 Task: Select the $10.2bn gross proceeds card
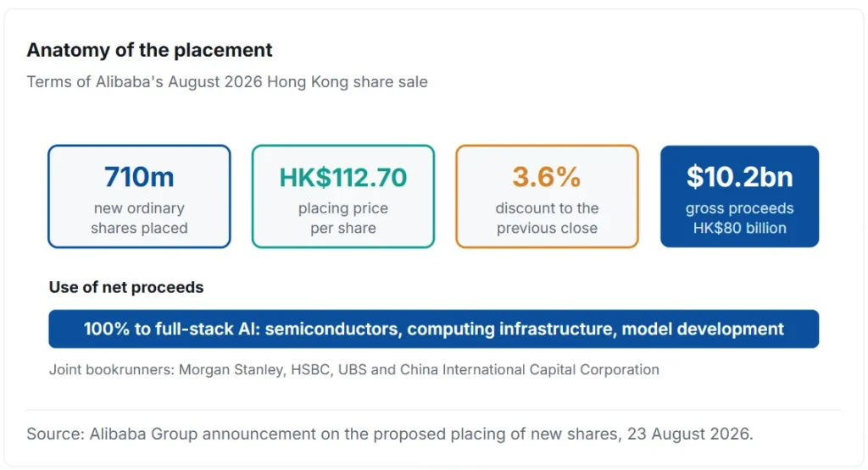[x=739, y=196]
